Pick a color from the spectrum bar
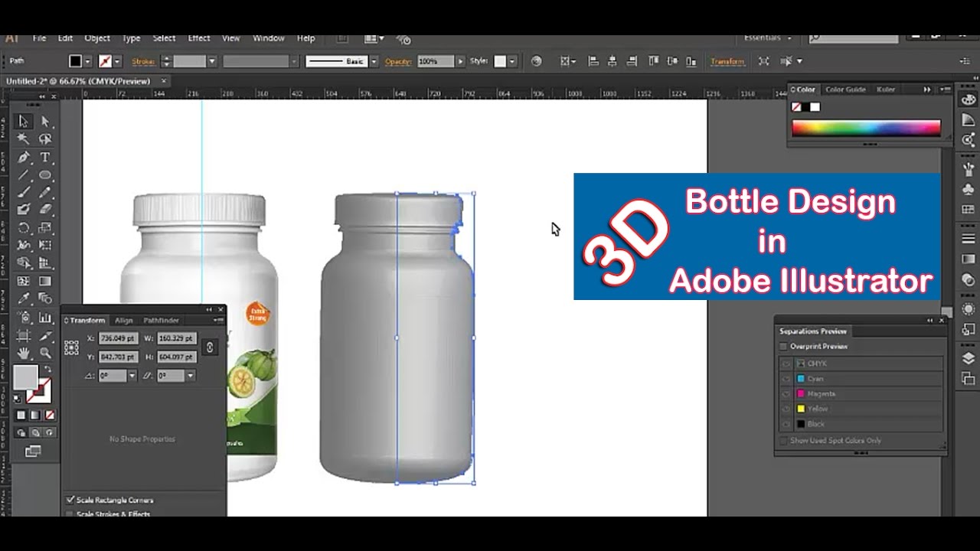Viewport: 980px width, 551px height. click(x=866, y=129)
